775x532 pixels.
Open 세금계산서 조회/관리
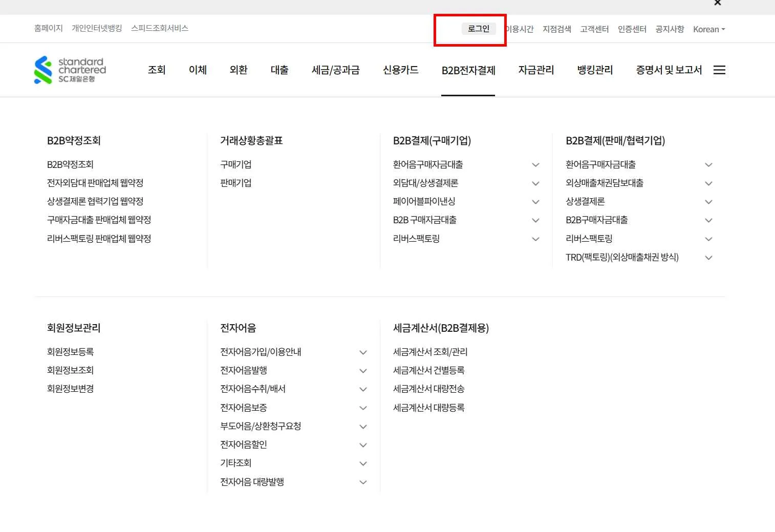coord(430,352)
